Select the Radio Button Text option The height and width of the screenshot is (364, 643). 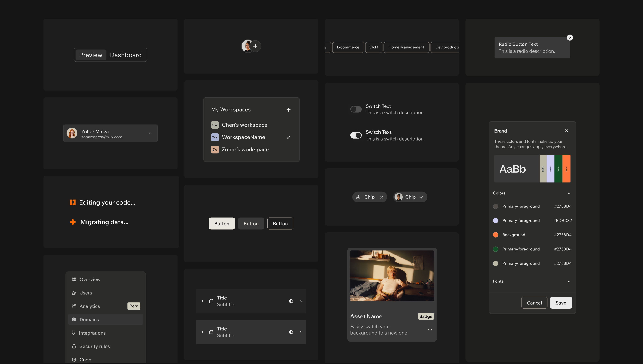click(x=532, y=48)
